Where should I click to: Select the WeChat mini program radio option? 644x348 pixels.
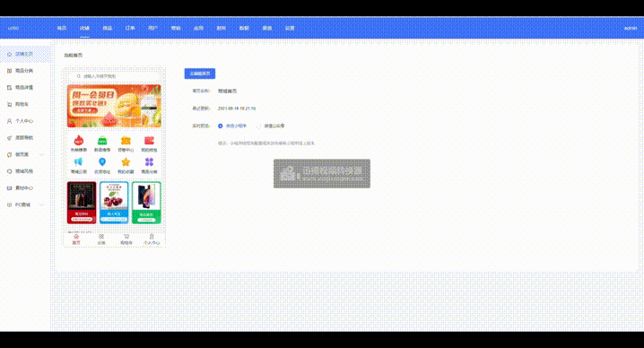(232, 126)
